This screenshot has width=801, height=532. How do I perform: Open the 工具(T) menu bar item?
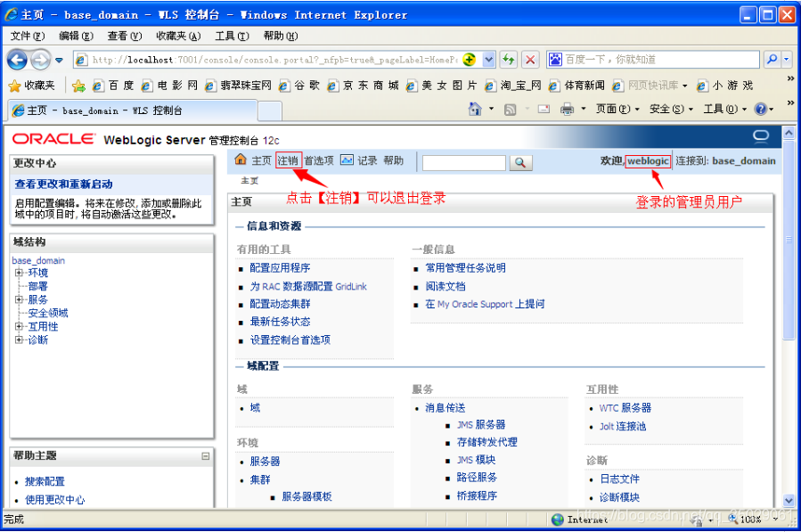pos(232,36)
